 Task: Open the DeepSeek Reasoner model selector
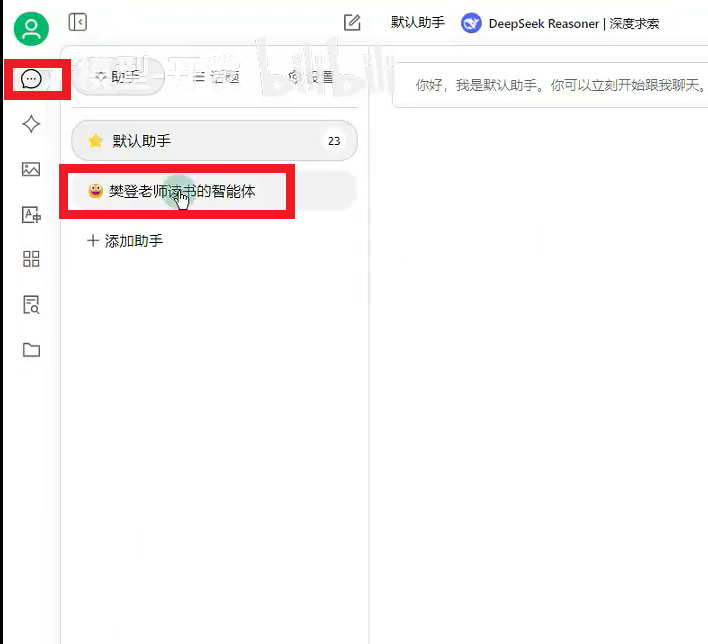pyautogui.click(x=560, y=23)
